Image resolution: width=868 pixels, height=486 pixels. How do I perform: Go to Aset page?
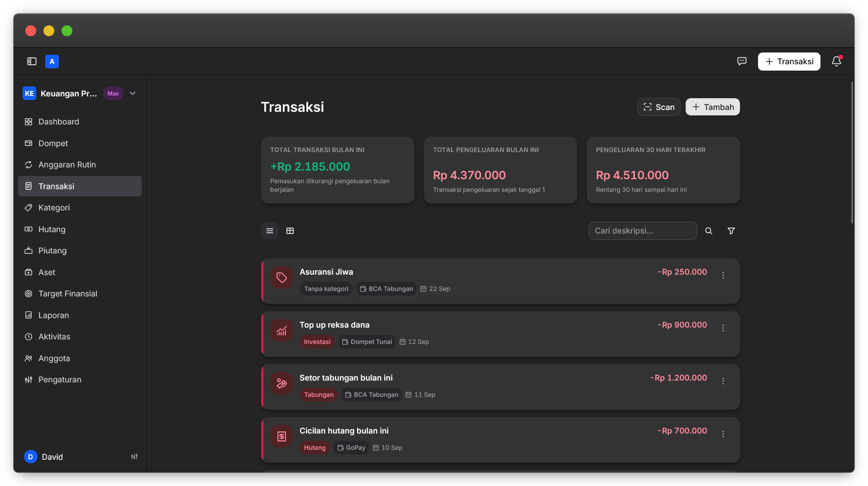[x=80, y=272]
